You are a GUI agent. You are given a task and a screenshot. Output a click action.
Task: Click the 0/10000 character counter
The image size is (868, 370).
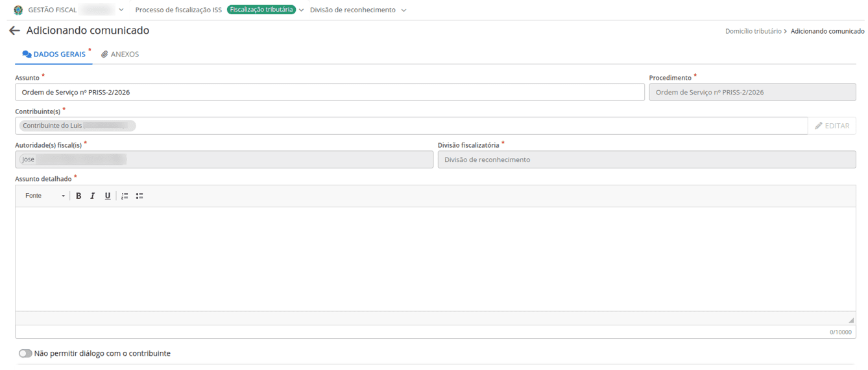click(841, 332)
